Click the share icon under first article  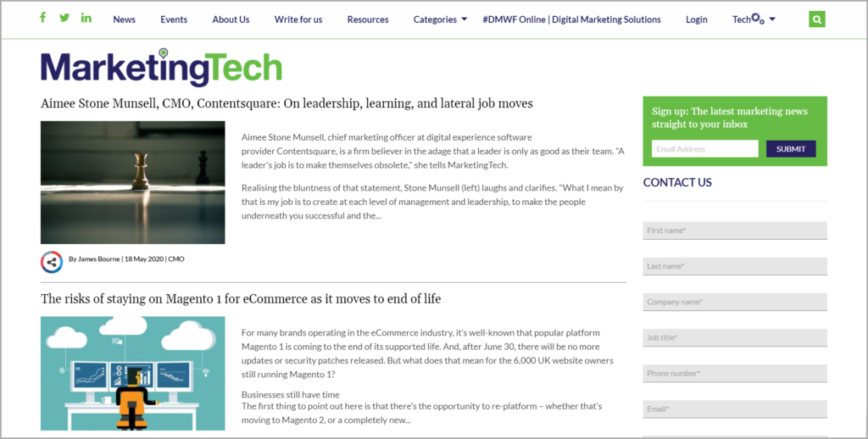[x=52, y=263]
